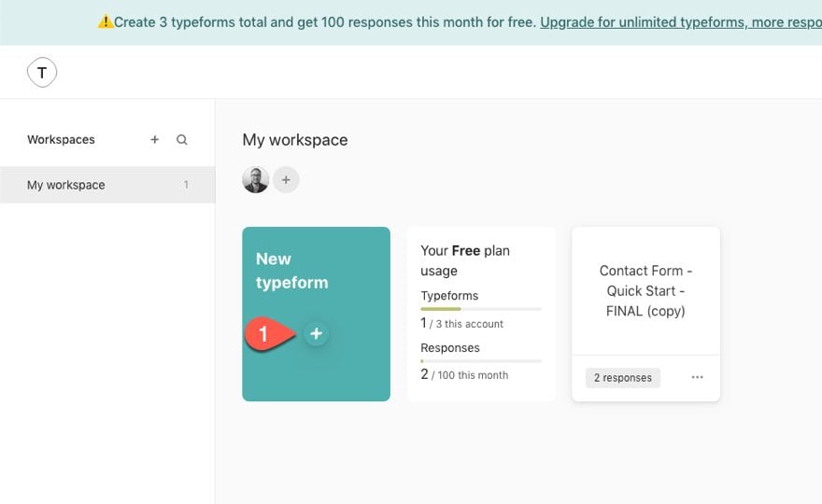Click the Your Free plan usage heading
822x504 pixels.
pyautogui.click(x=465, y=260)
